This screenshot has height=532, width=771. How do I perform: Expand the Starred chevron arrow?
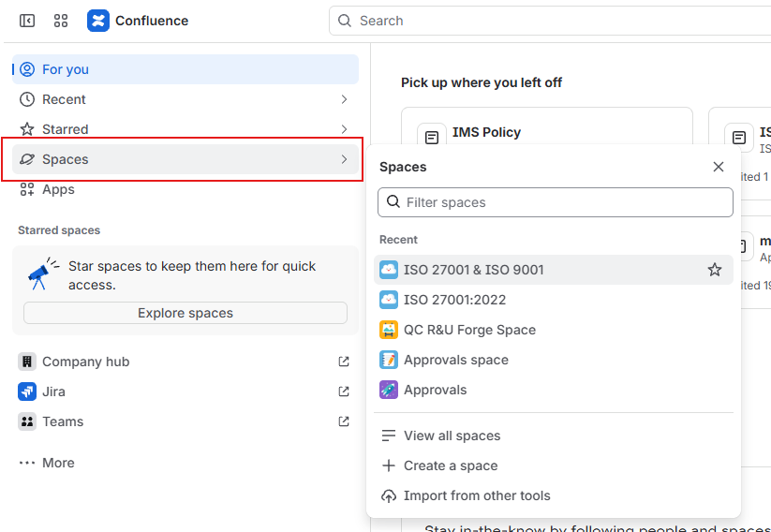click(x=344, y=129)
